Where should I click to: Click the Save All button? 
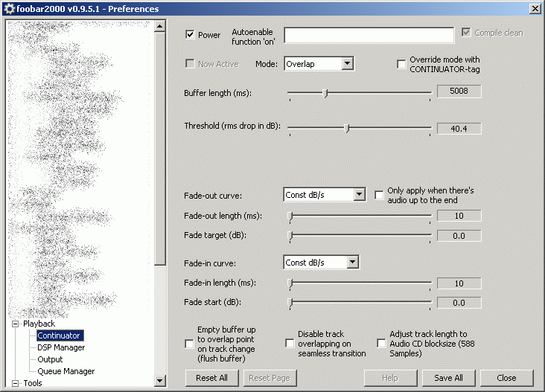[x=448, y=378]
